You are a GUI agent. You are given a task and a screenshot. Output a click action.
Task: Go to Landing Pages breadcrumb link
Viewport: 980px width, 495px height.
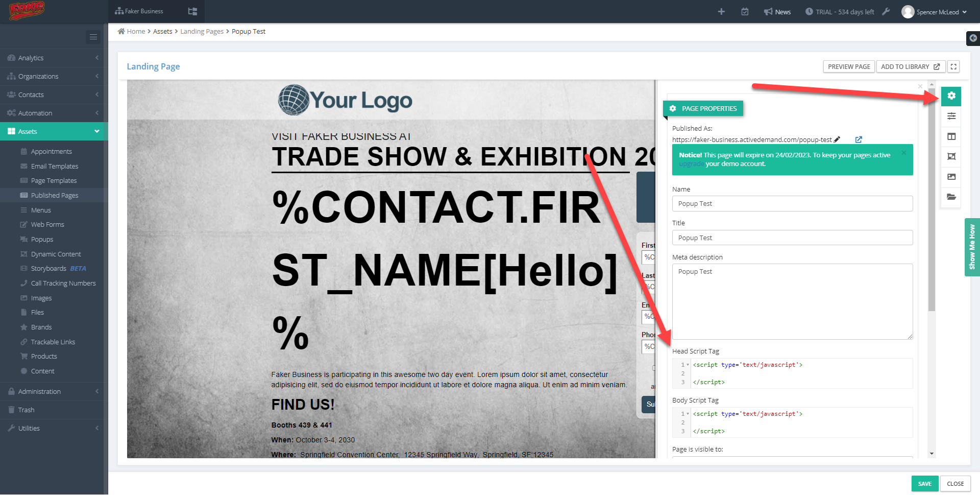[x=202, y=32]
